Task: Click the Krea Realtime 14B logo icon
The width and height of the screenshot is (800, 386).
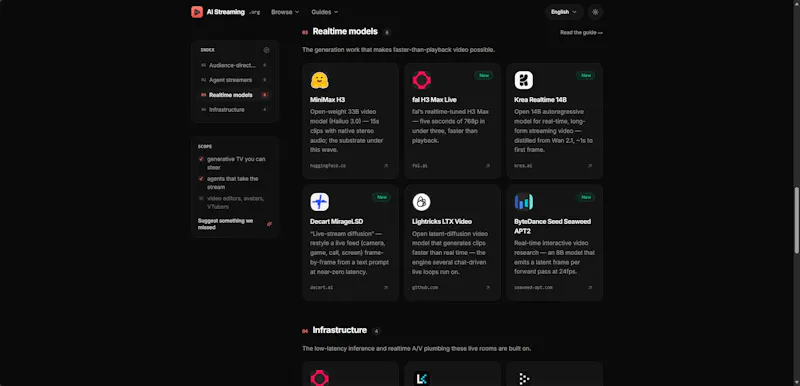Action: 523,80
